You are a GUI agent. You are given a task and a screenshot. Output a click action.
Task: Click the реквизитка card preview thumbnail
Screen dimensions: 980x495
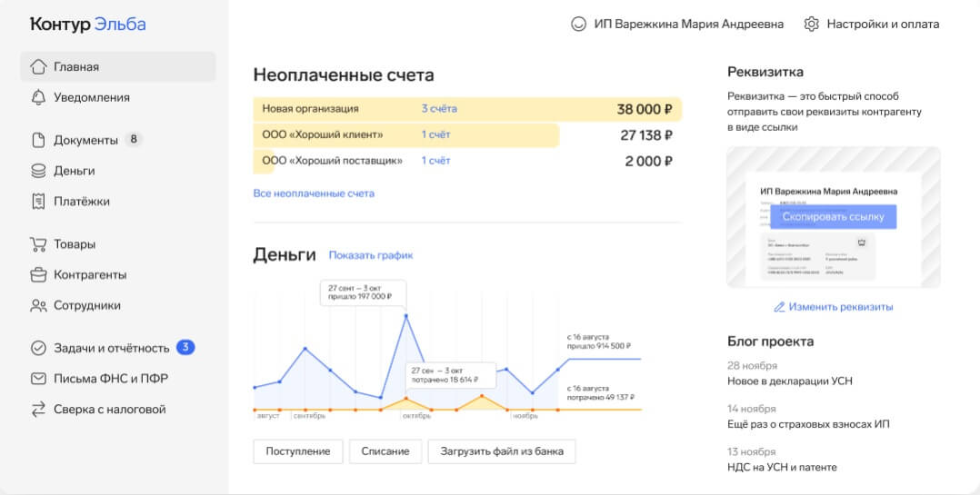point(833,217)
